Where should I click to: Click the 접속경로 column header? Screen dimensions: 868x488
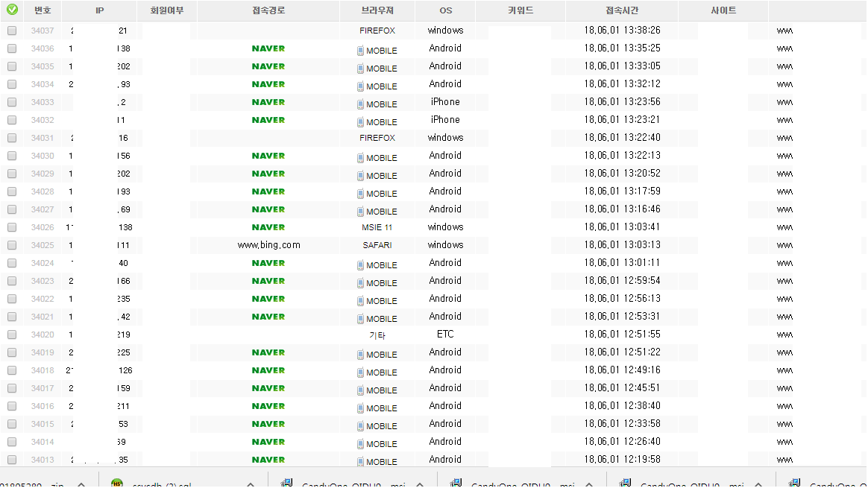pos(268,10)
